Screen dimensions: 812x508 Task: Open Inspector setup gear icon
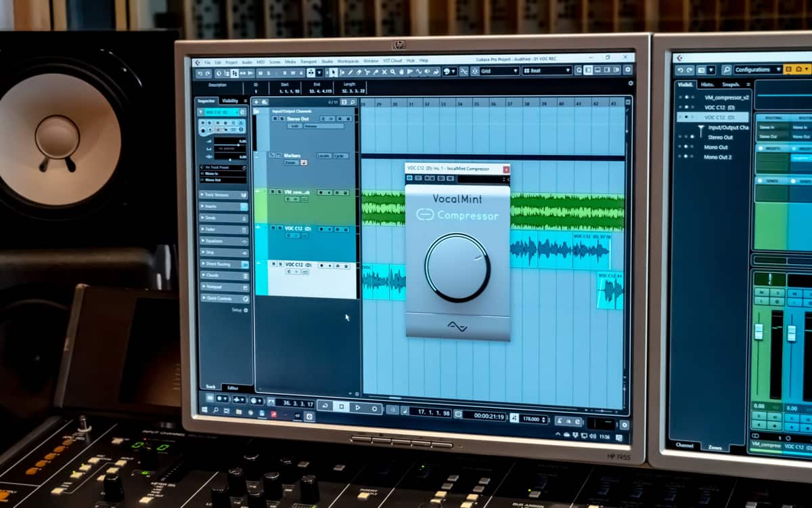tap(246, 310)
